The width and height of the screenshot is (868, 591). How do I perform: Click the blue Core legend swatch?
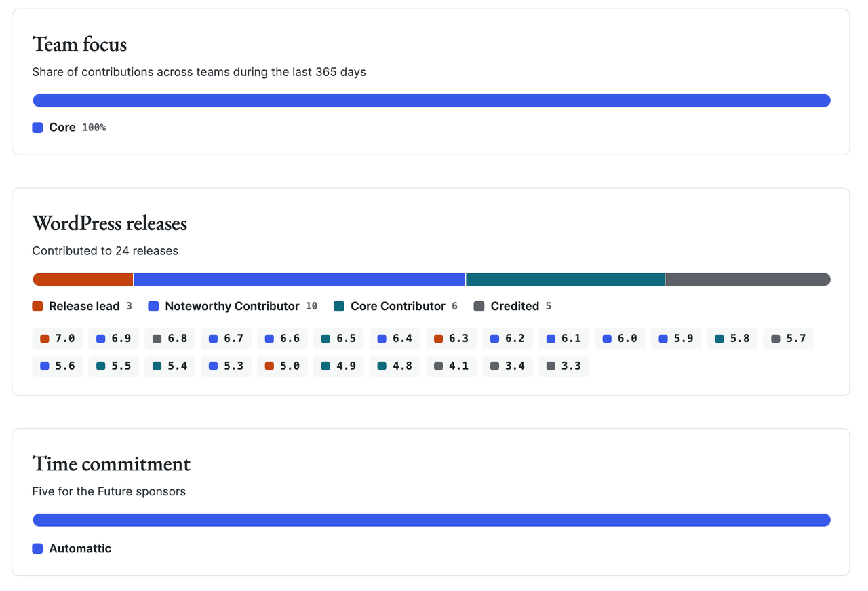point(38,128)
